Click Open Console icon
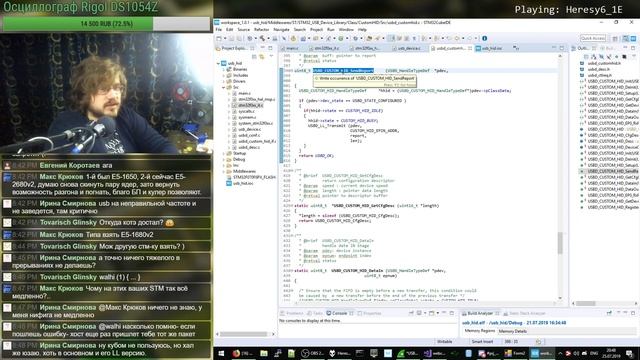Image resolution: width=640 pixels, height=360 pixels. click(432, 313)
